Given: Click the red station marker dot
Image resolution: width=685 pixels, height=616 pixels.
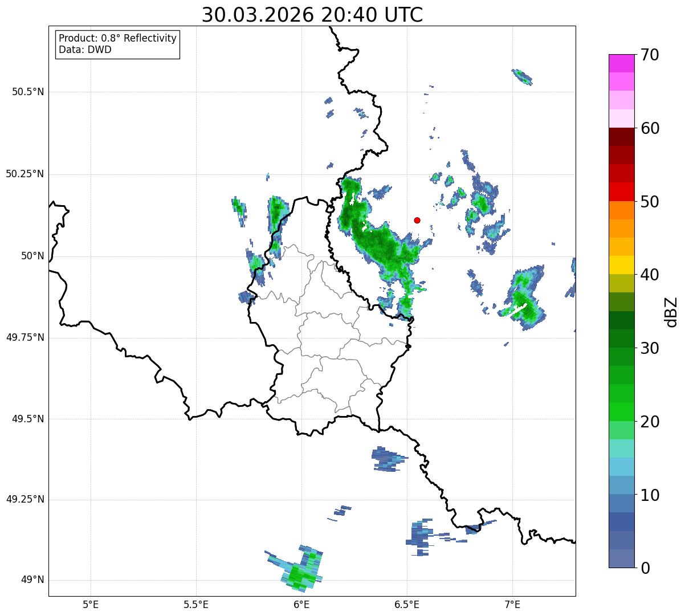Looking at the screenshot, I should pyautogui.click(x=417, y=220).
